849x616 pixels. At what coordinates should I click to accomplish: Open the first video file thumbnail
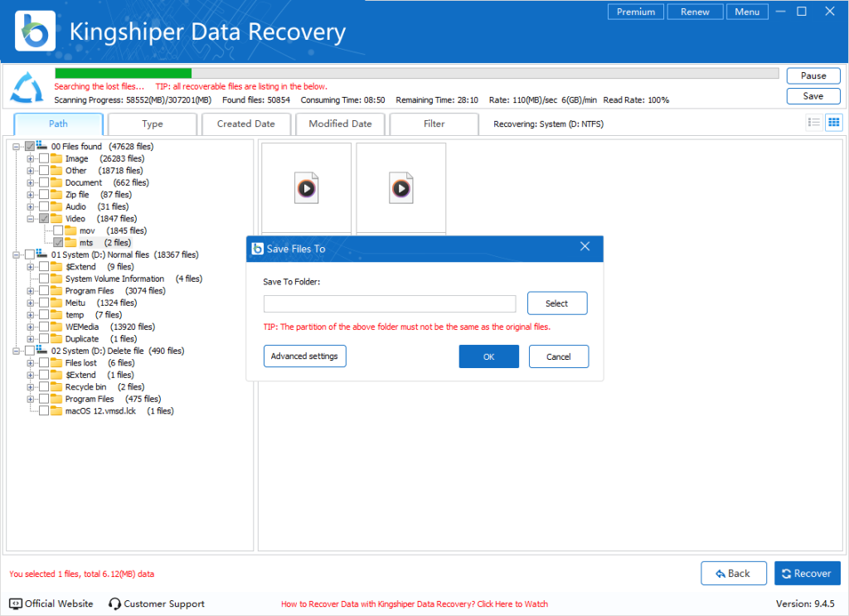(307, 187)
